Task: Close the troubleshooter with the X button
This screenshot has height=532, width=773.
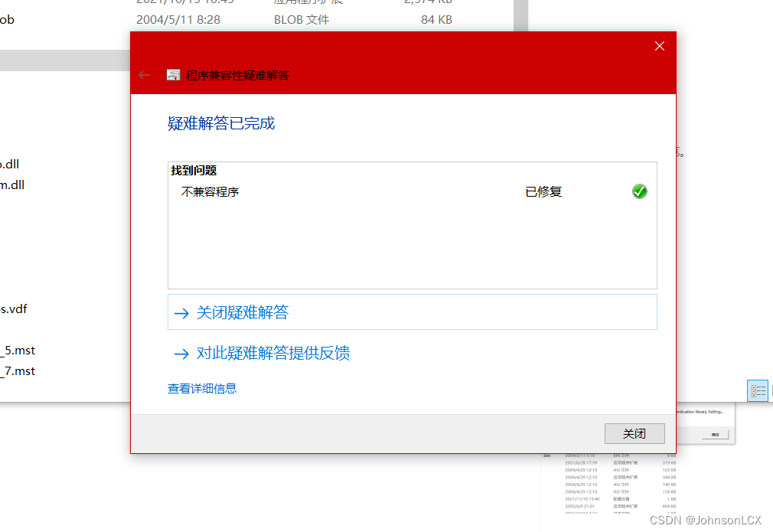Action: (x=659, y=46)
